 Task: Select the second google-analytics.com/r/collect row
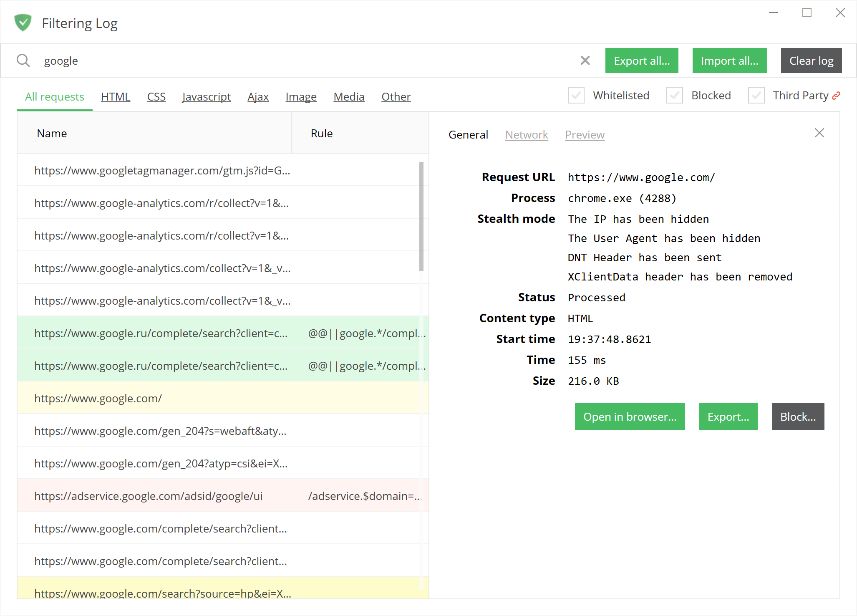(x=223, y=235)
